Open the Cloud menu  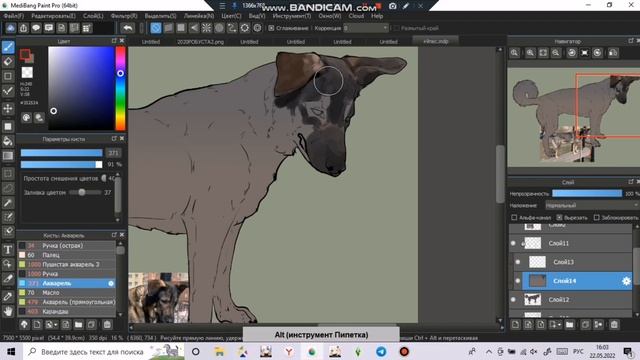pos(356,16)
